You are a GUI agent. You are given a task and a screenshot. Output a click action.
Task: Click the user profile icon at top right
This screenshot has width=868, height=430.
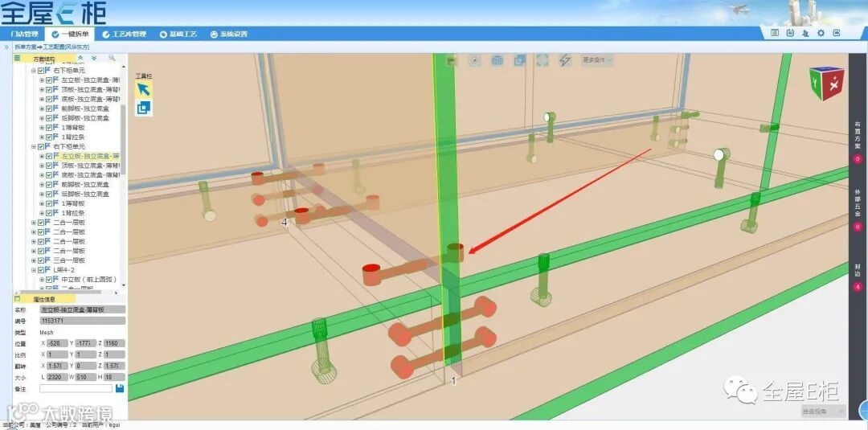click(805, 33)
